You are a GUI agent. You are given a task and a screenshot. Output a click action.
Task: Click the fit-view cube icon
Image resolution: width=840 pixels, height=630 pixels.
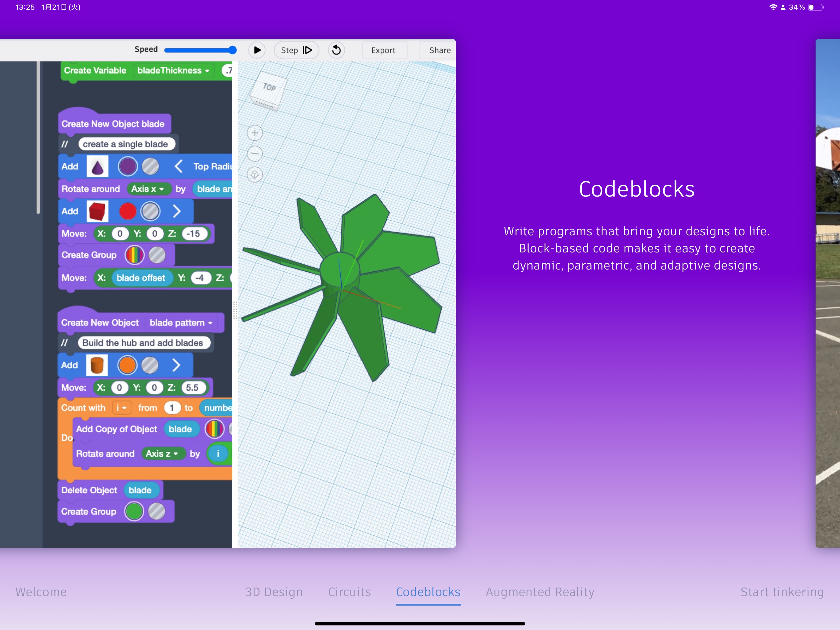[x=255, y=175]
